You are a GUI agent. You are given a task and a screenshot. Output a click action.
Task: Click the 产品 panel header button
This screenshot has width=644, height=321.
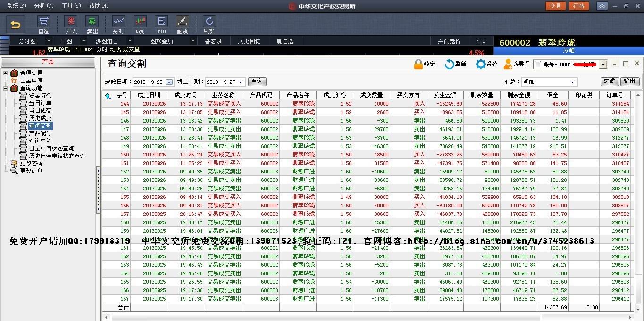48,62
